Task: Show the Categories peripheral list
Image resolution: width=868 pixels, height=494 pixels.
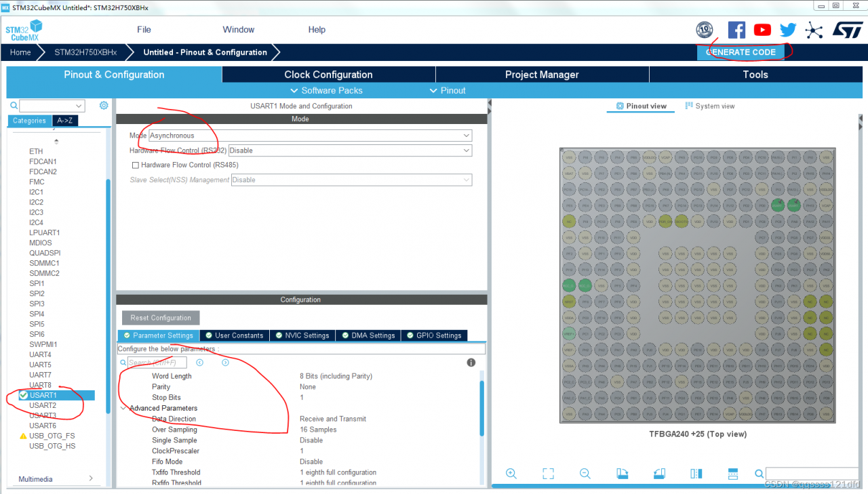Action: tap(29, 121)
